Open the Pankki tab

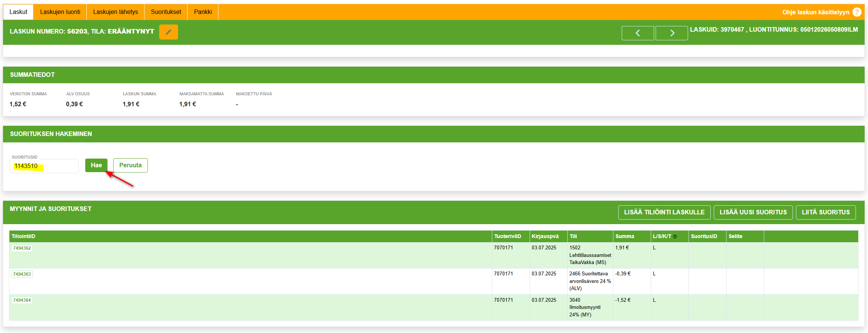pyautogui.click(x=203, y=12)
